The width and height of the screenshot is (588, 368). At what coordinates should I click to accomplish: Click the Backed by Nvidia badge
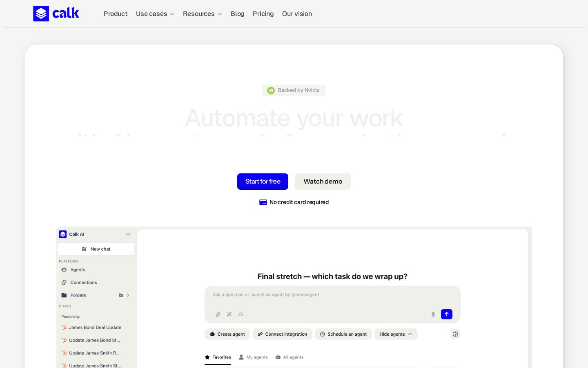pos(294,90)
